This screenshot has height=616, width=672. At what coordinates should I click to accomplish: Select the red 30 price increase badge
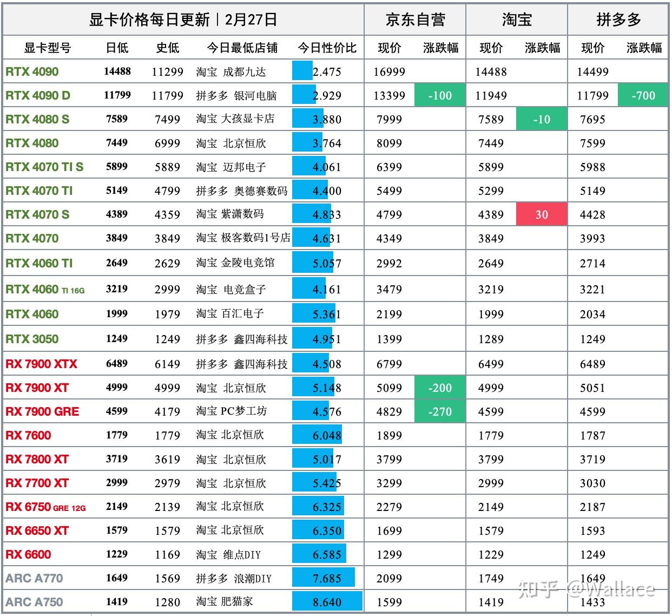coord(541,214)
